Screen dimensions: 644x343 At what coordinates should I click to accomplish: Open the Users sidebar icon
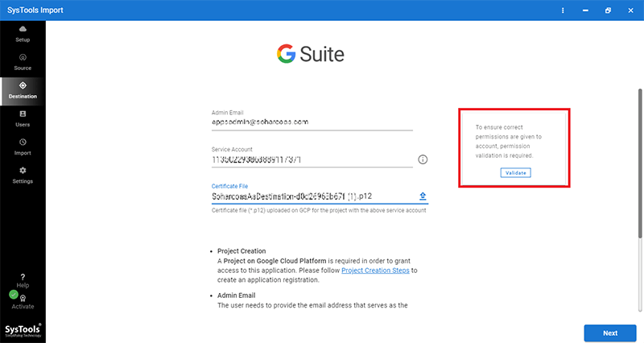coord(23,114)
